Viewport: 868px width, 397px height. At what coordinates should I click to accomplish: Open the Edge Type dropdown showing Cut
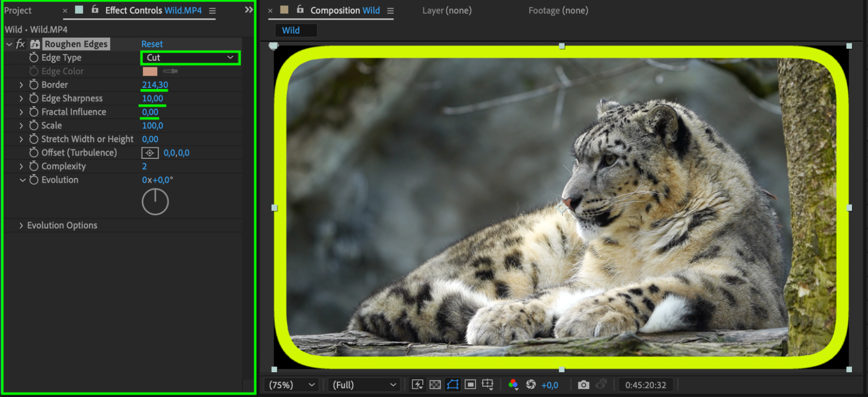(190, 58)
